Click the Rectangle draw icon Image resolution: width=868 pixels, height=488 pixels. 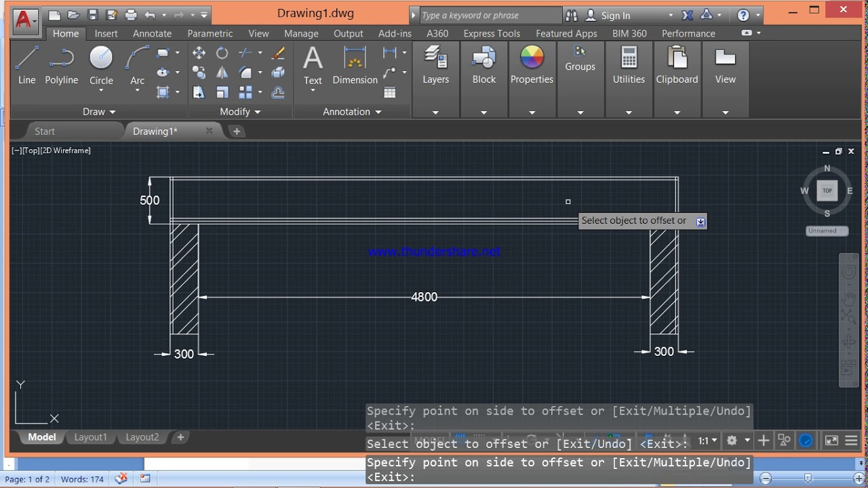(x=163, y=53)
